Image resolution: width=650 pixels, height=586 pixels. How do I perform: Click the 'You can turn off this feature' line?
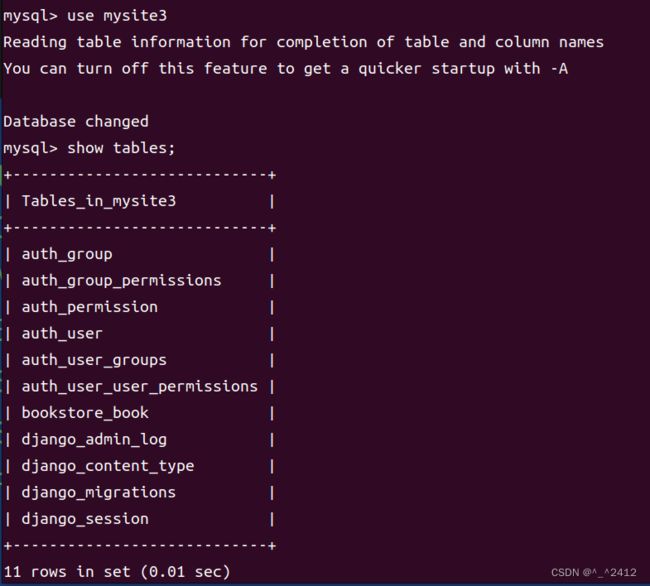pos(286,68)
